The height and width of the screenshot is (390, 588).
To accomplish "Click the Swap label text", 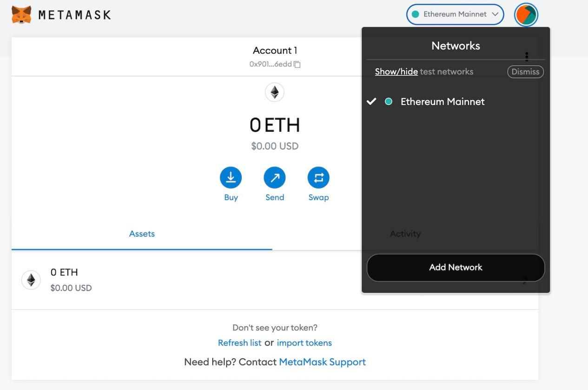I will point(318,197).
